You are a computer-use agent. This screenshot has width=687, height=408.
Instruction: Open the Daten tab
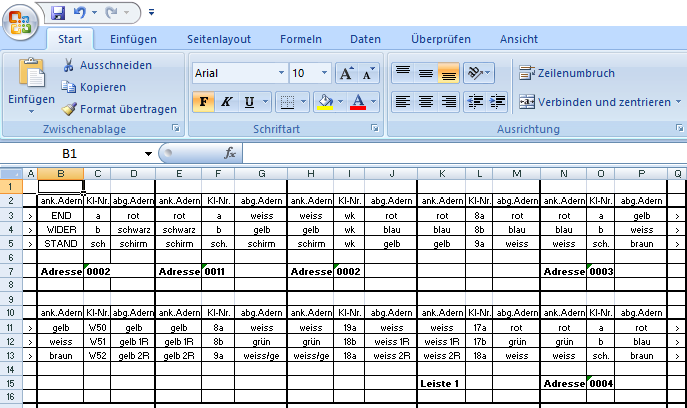coord(365,39)
